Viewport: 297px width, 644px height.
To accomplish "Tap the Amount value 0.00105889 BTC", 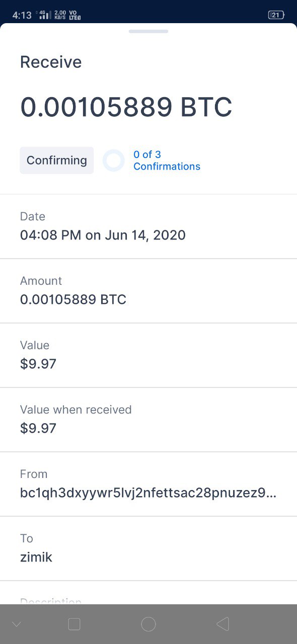I will pyautogui.click(x=73, y=299).
